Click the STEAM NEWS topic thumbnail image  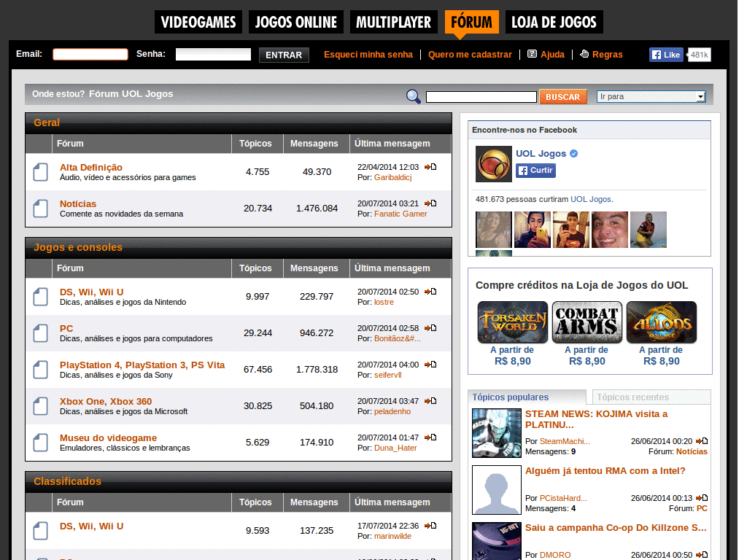[x=496, y=433]
